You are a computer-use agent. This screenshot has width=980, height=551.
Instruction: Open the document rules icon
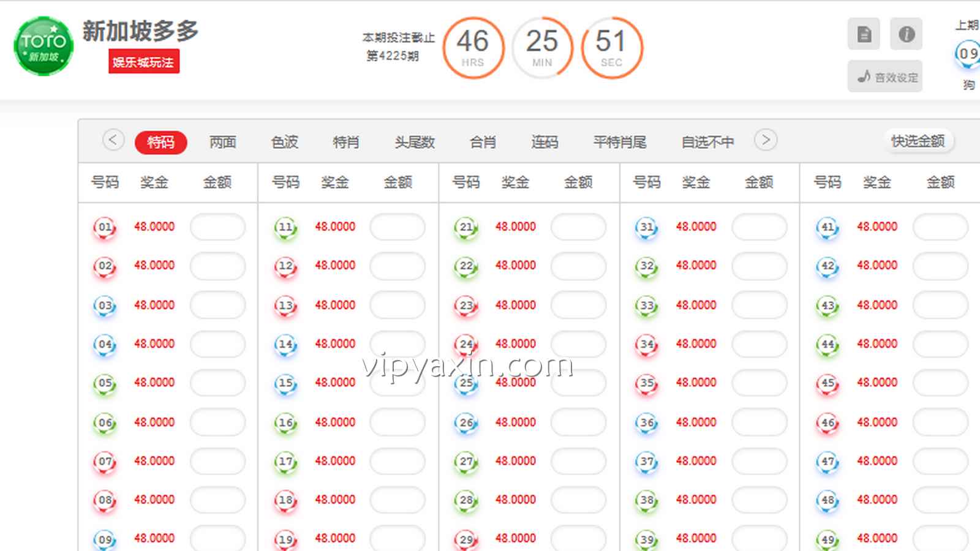click(x=864, y=34)
